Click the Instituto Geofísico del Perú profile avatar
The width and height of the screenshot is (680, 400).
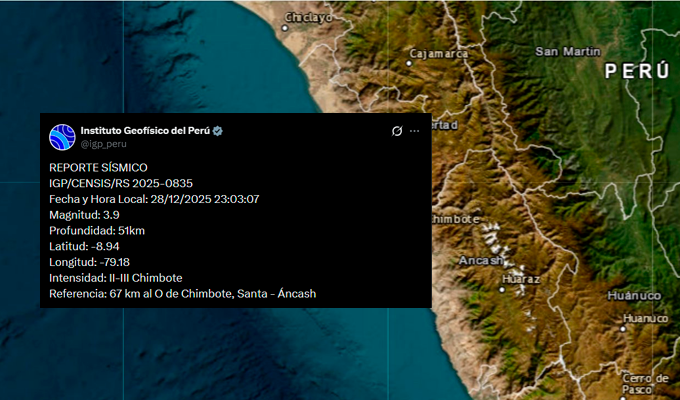(x=62, y=137)
